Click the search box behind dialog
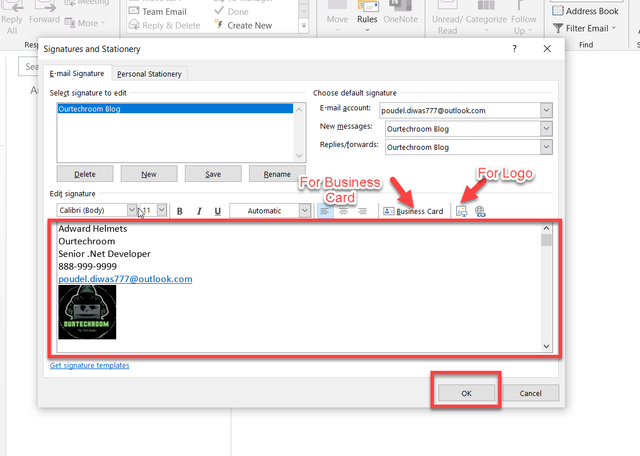 point(29,67)
